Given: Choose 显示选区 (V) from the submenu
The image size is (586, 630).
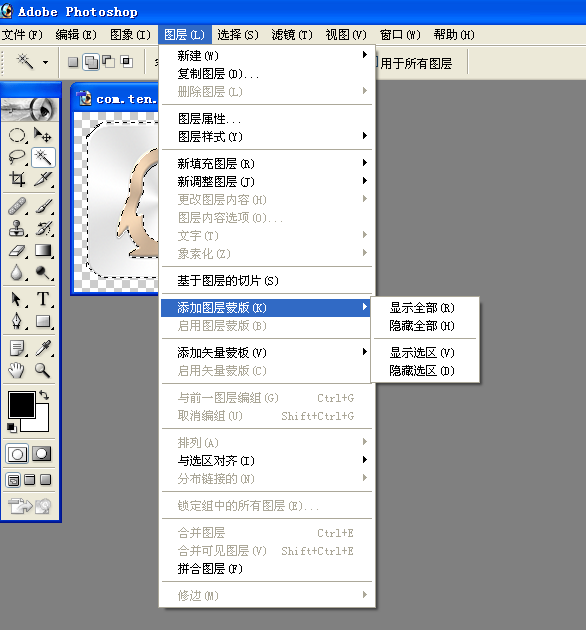Looking at the screenshot, I should pos(422,353).
